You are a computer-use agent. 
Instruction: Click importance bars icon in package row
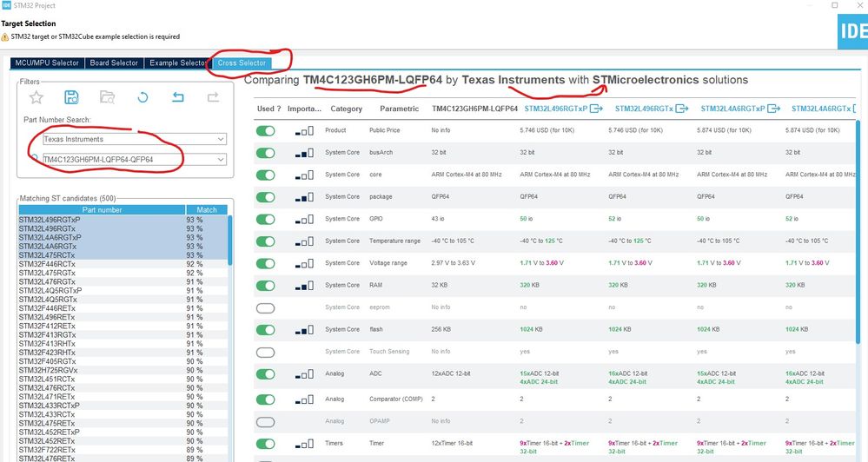(304, 197)
